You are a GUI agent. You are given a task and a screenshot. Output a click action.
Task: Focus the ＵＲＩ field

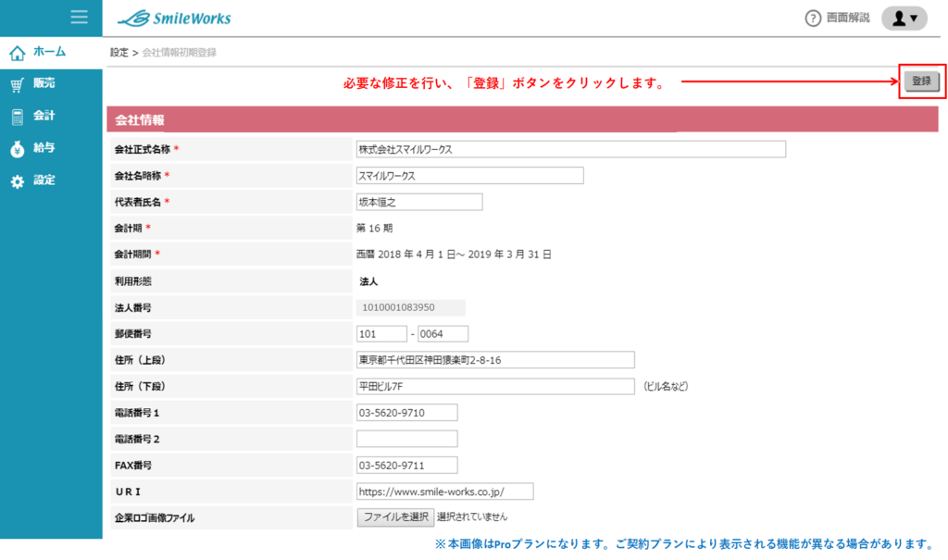[x=445, y=492]
